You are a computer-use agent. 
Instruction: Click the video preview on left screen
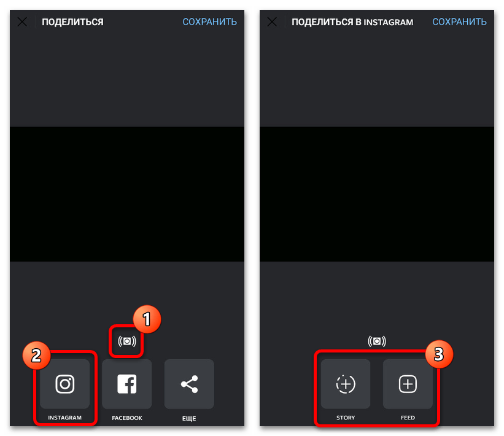click(127, 194)
